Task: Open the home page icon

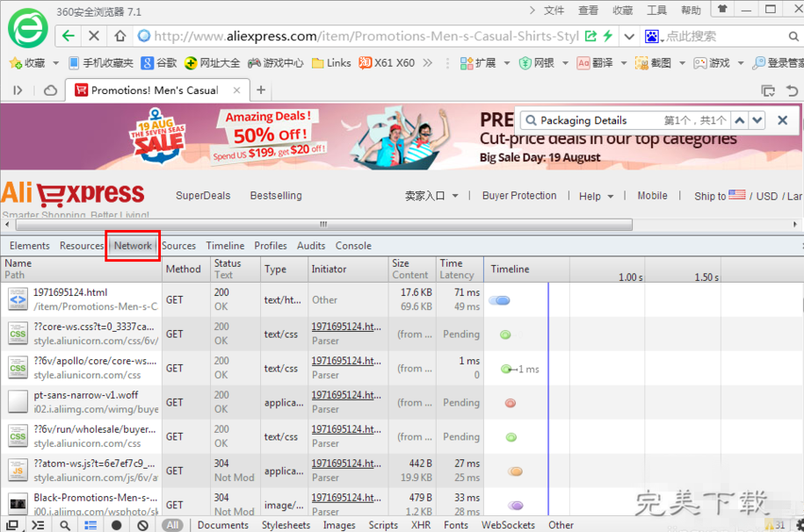Action: point(120,36)
